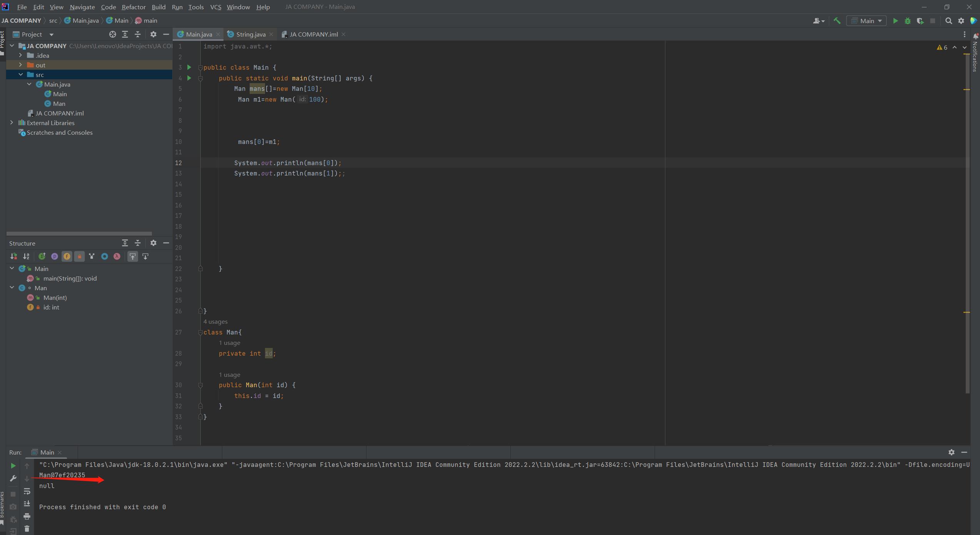Image resolution: width=980 pixels, height=535 pixels.
Task: Click gutter run arrow for main method
Action: point(189,78)
